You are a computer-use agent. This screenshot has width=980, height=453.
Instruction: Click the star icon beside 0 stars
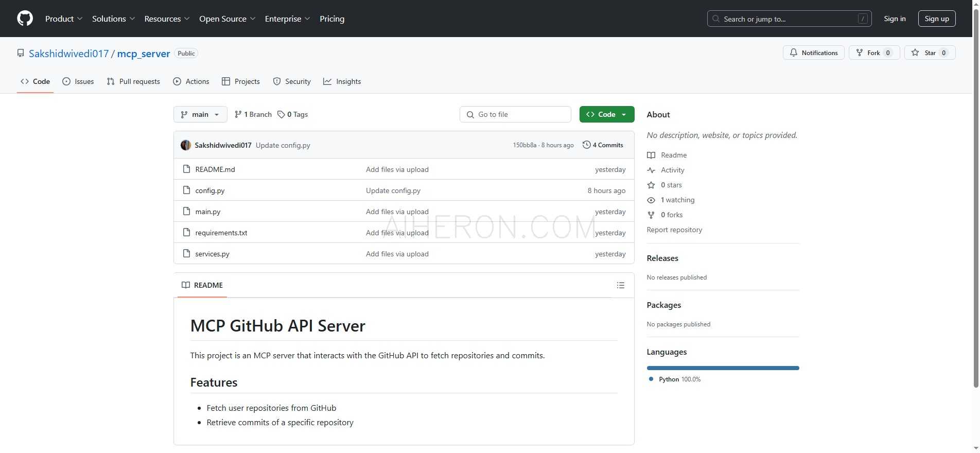(651, 185)
